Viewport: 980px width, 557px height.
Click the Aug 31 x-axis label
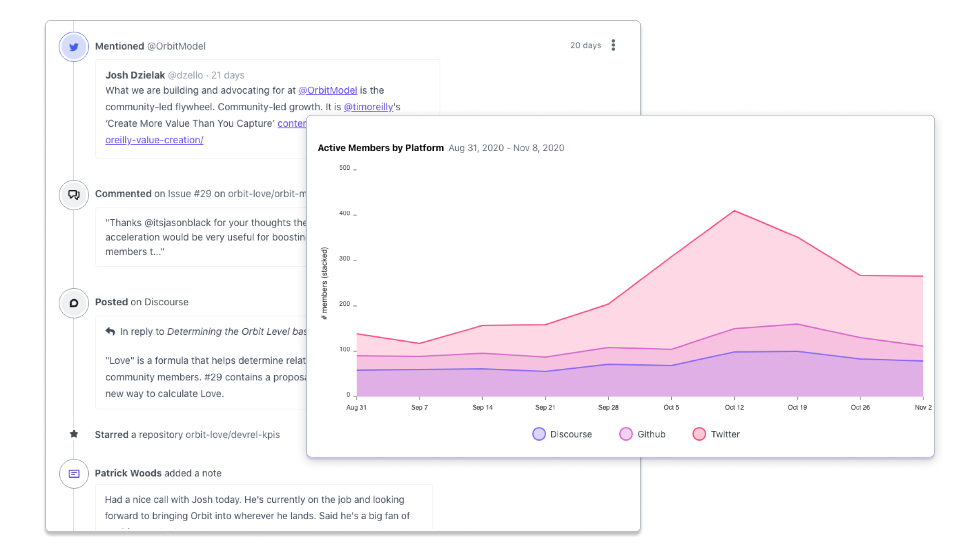[356, 407]
